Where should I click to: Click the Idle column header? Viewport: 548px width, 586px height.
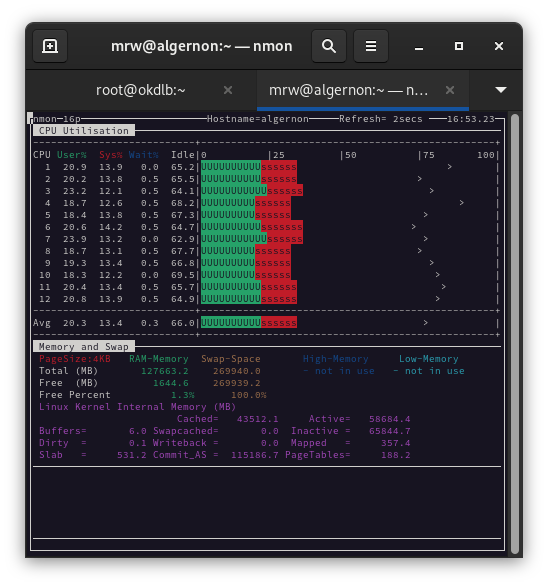pyautogui.click(x=183, y=155)
